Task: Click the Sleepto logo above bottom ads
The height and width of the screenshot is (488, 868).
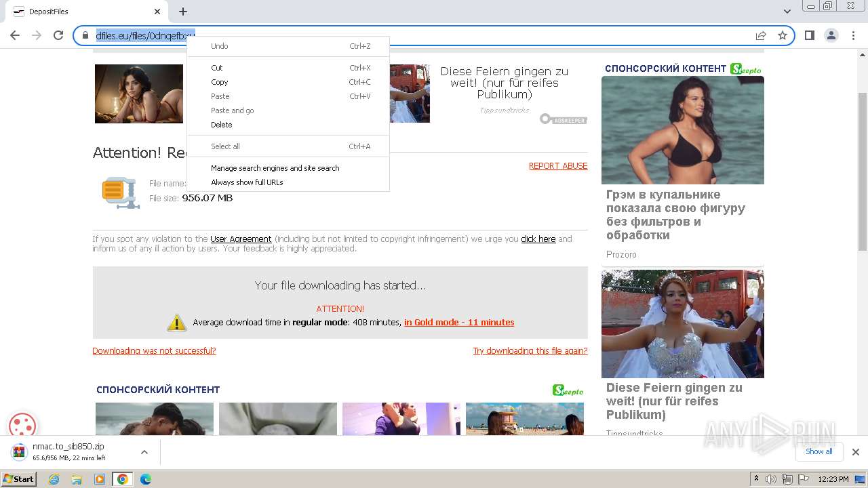Action: click(x=568, y=390)
